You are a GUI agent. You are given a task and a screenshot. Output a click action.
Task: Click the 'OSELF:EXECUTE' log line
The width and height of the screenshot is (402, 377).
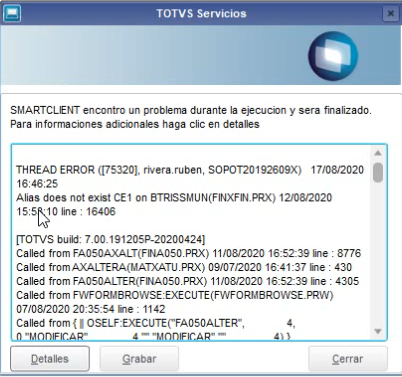156,323
